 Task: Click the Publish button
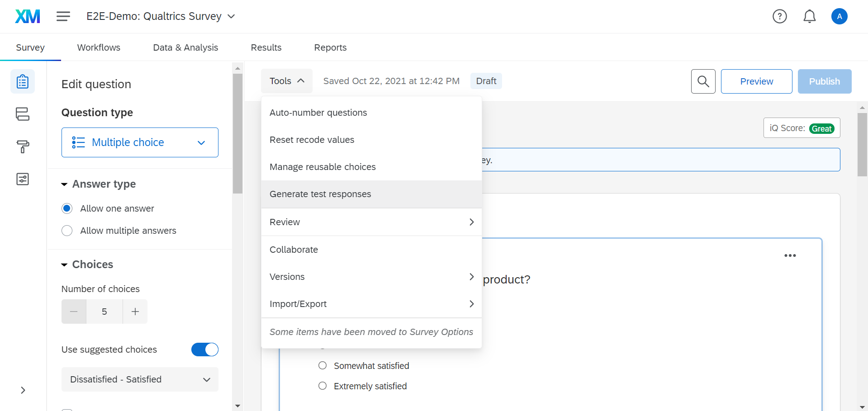coord(824,81)
